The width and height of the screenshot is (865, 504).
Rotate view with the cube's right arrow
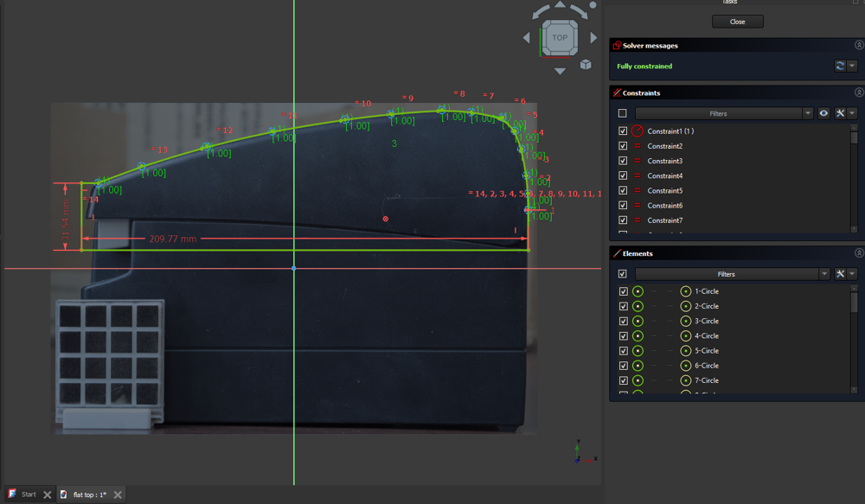click(593, 38)
